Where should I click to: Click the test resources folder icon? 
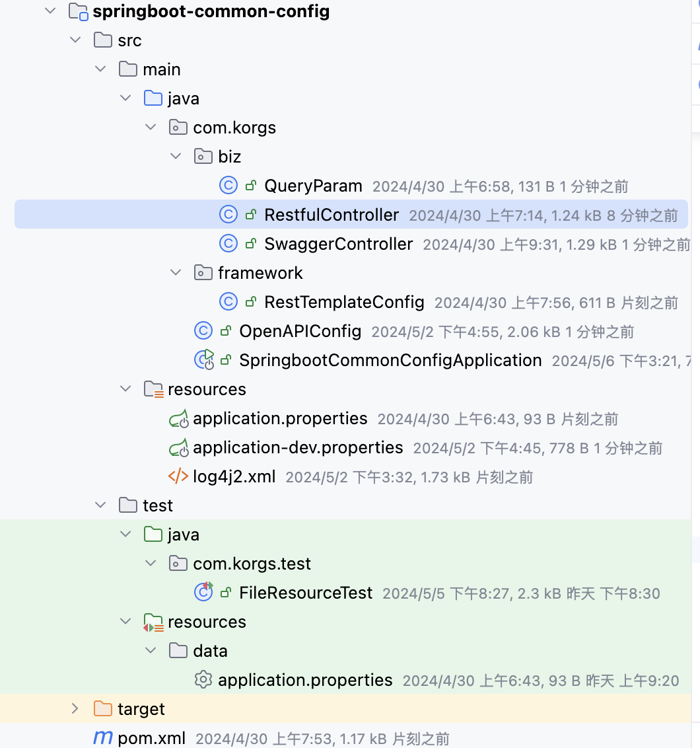click(153, 621)
